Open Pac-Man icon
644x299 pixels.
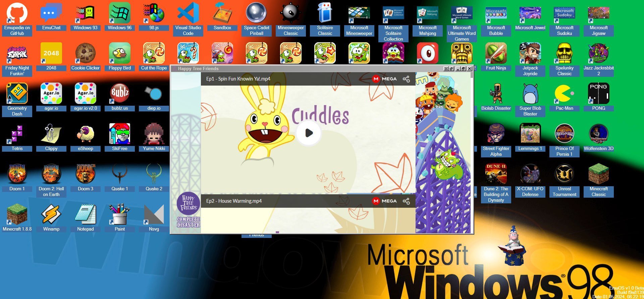point(565,97)
